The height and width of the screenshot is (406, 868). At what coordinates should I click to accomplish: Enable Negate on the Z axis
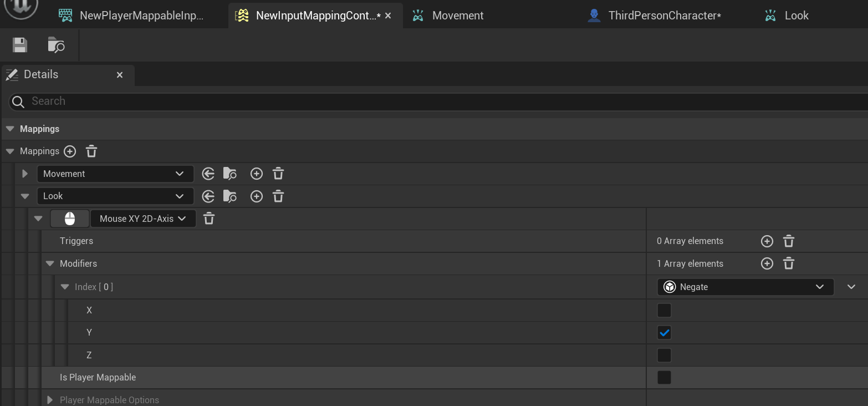(x=664, y=355)
